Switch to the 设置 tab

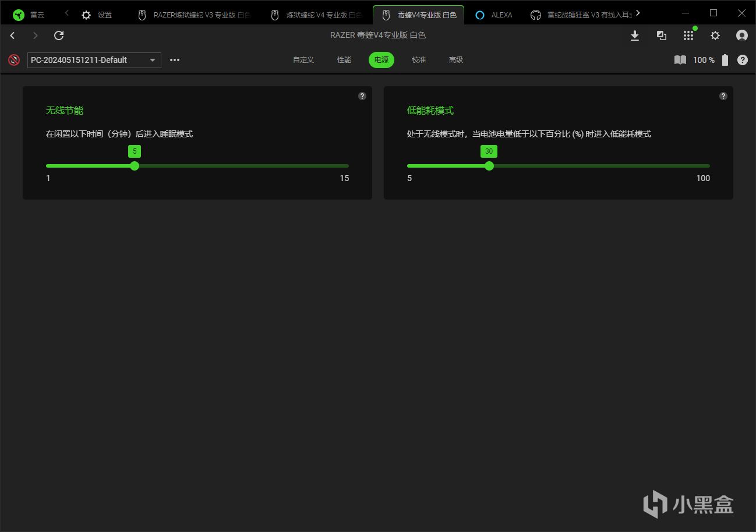[97, 15]
